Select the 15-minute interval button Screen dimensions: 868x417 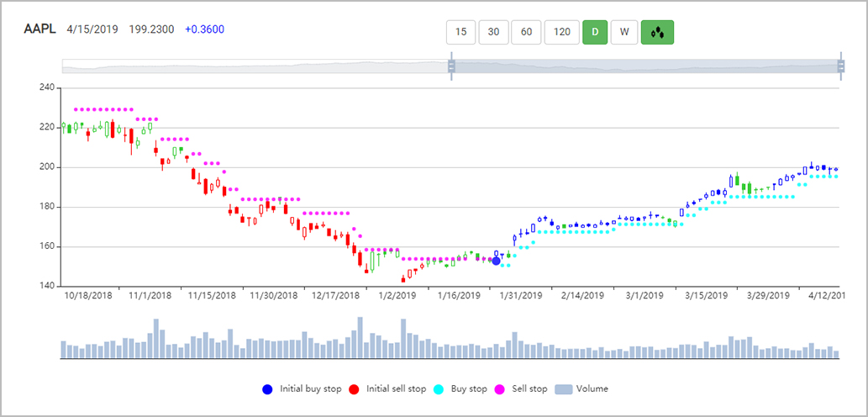460,33
